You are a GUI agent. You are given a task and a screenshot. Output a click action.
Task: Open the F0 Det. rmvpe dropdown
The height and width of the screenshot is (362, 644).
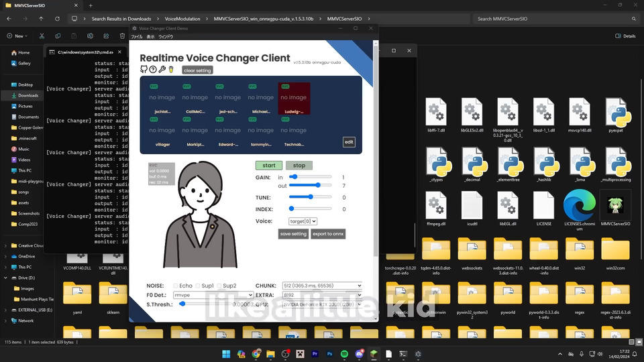(x=213, y=295)
